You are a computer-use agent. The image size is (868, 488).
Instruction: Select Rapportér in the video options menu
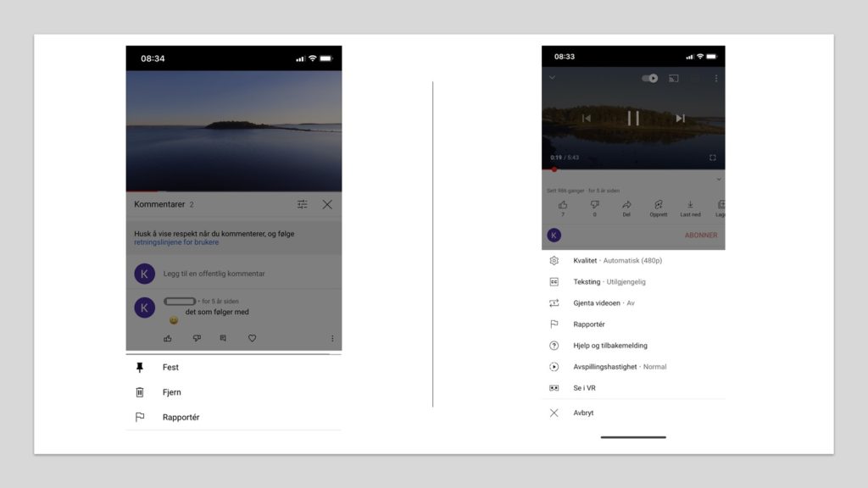(x=633, y=324)
